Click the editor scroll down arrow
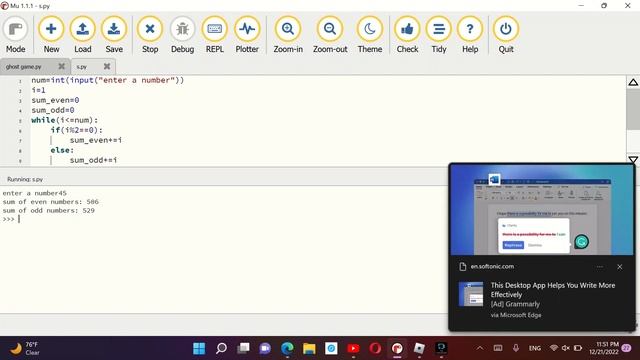The width and height of the screenshot is (640, 360). click(633, 159)
